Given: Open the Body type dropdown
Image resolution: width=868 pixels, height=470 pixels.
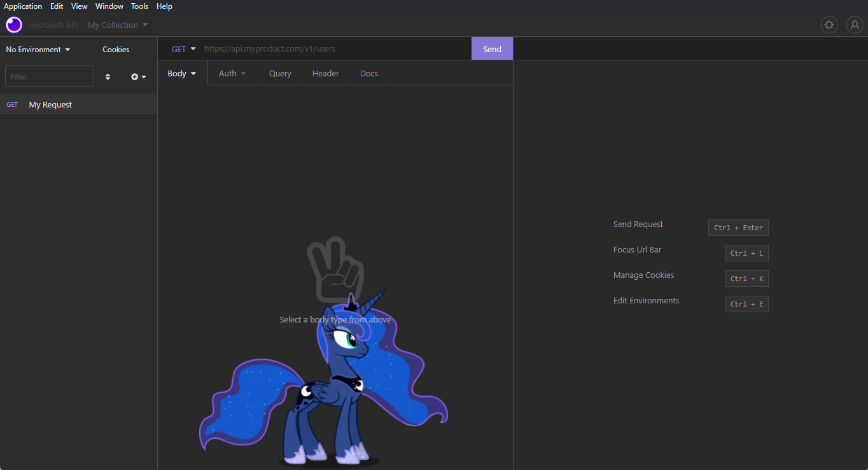Looking at the screenshot, I should point(182,73).
